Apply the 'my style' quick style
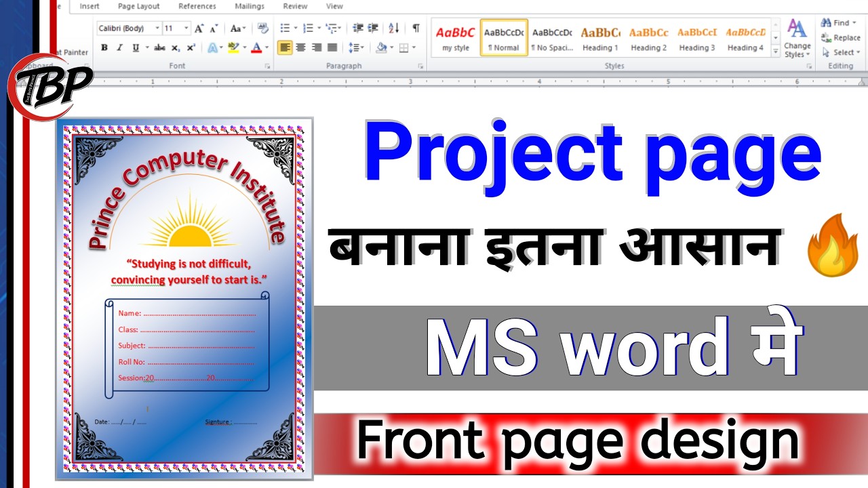868x488 pixels. (x=456, y=38)
